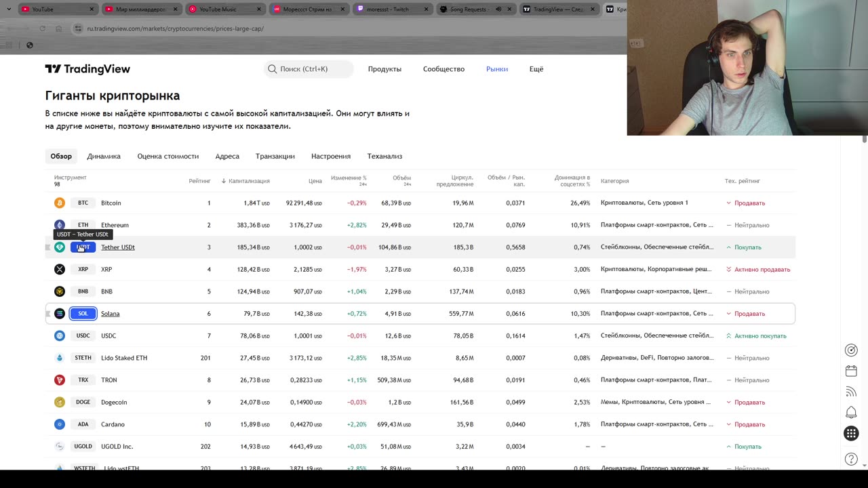Open the apps grid icon in sidebar
Viewport: 868px width, 488px height.
click(x=851, y=433)
